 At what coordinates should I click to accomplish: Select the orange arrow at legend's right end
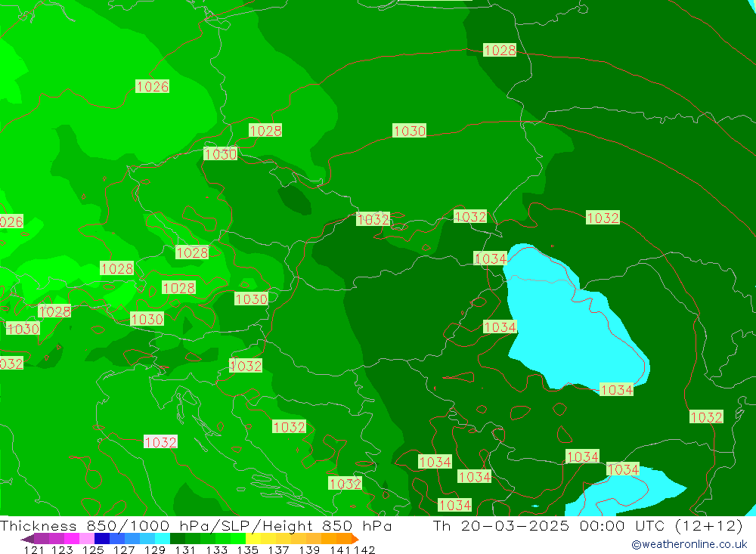(355, 538)
